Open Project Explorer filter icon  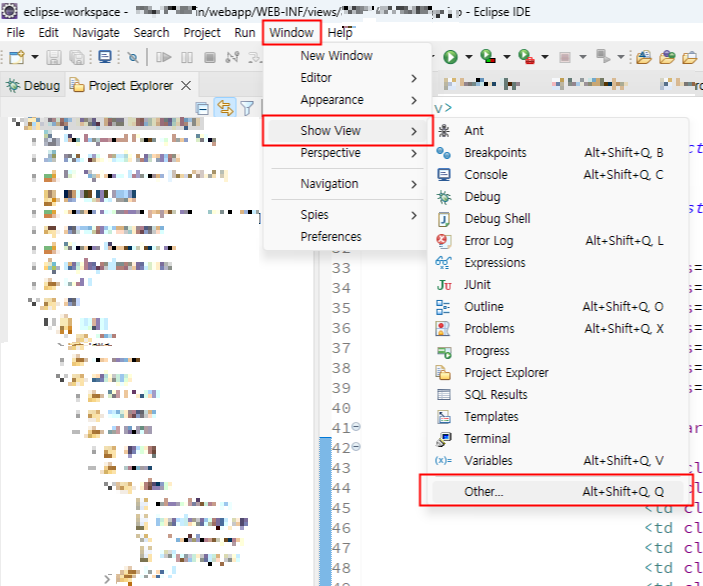coord(247,108)
